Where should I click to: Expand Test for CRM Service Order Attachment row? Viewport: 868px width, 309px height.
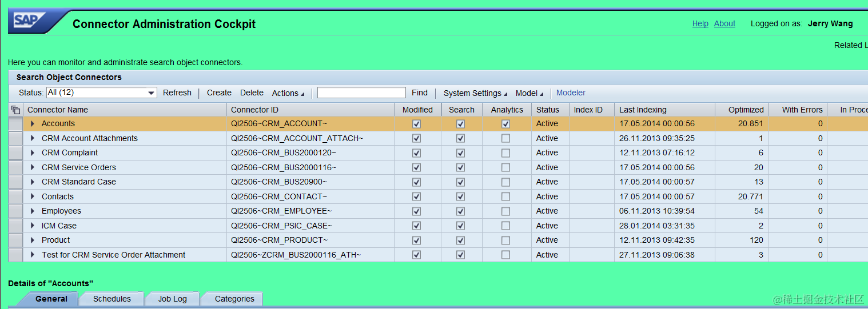[x=33, y=255]
